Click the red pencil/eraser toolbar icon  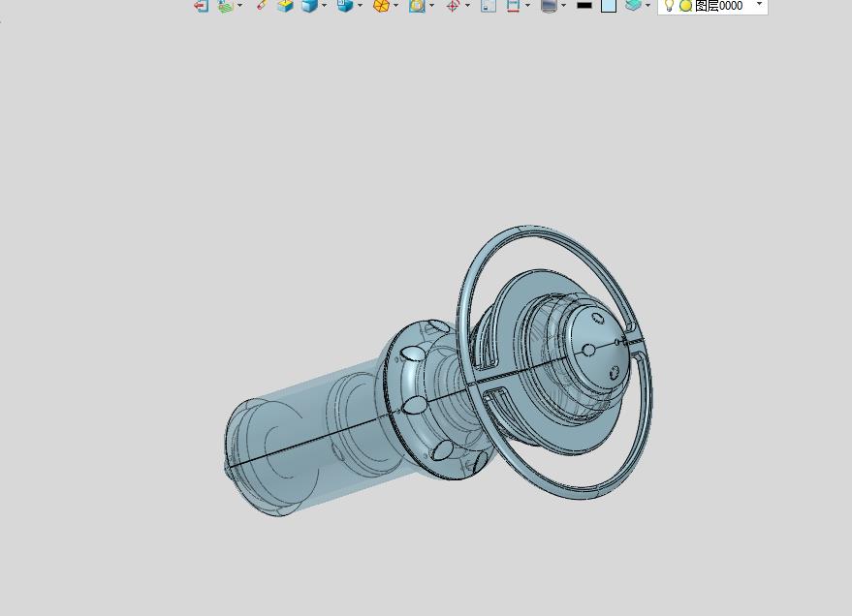pyautogui.click(x=262, y=5)
